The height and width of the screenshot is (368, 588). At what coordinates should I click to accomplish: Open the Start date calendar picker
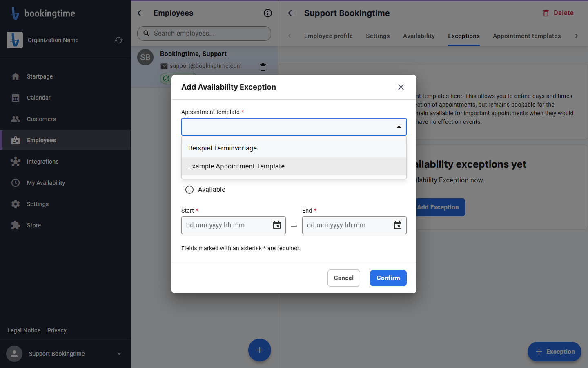277,225
